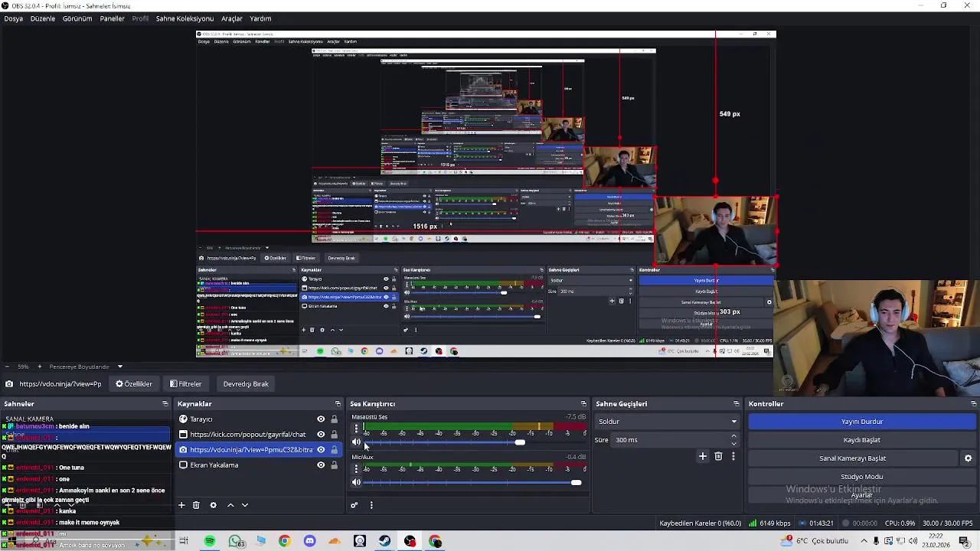Open transition three-dot properties menu
The image size is (980, 551).
[733, 456]
